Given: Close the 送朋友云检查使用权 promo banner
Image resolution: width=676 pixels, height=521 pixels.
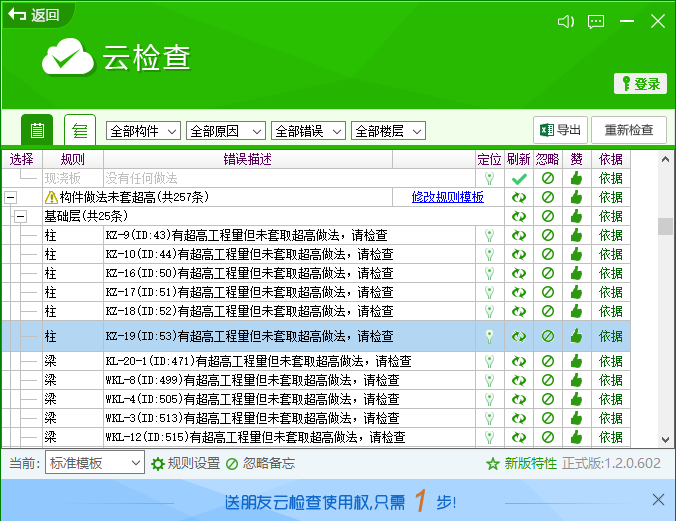Looking at the screenshot, I should coord(658,500).
